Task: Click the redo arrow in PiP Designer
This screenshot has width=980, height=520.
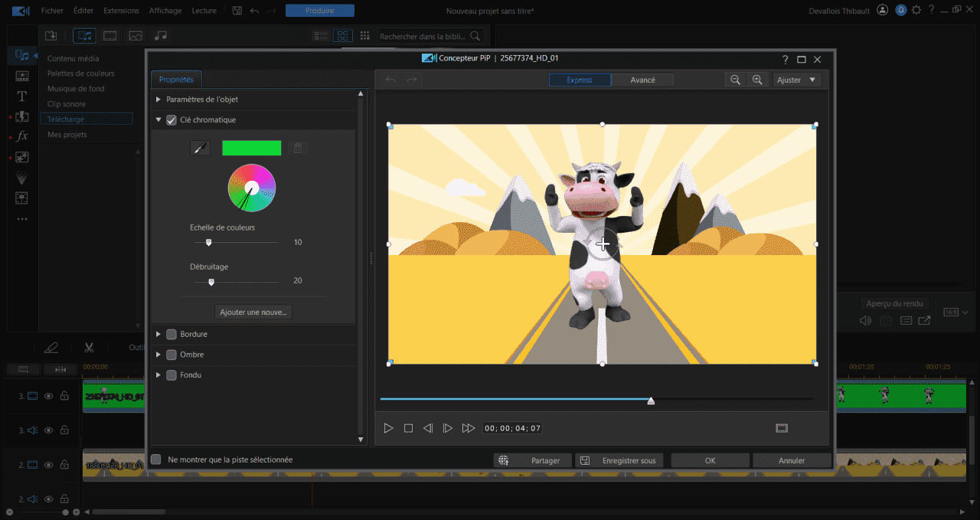Action: 412,80
